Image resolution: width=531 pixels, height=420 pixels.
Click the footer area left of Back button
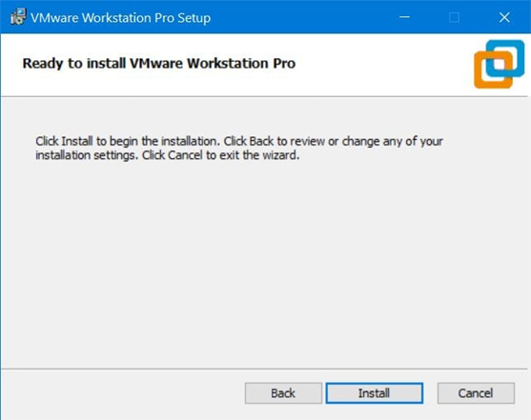122,393
